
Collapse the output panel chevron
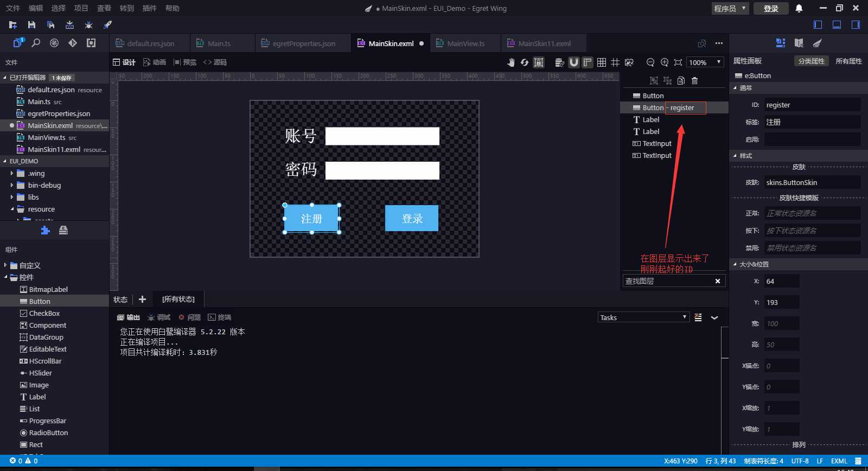point(714,317)
